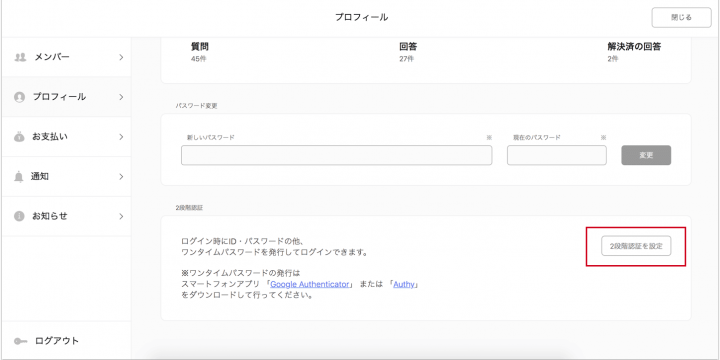720x360 pixels.
Task: Expand the メンバー chevron arrow
Action: [x=121, y=57]
